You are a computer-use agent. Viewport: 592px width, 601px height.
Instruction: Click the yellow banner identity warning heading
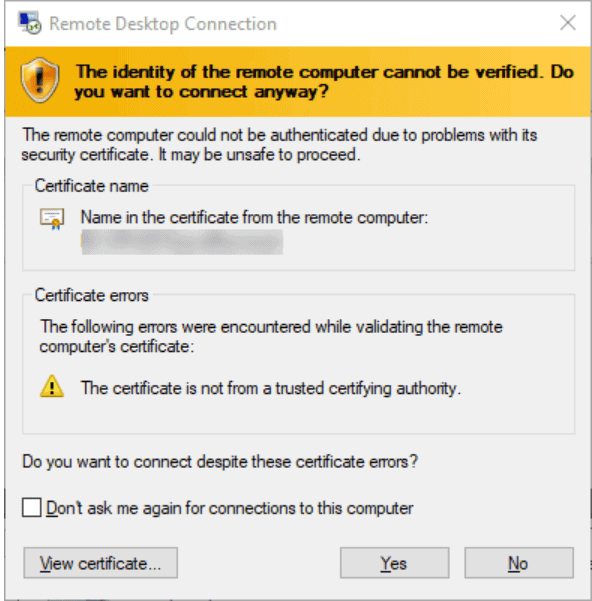click(324, 82)
